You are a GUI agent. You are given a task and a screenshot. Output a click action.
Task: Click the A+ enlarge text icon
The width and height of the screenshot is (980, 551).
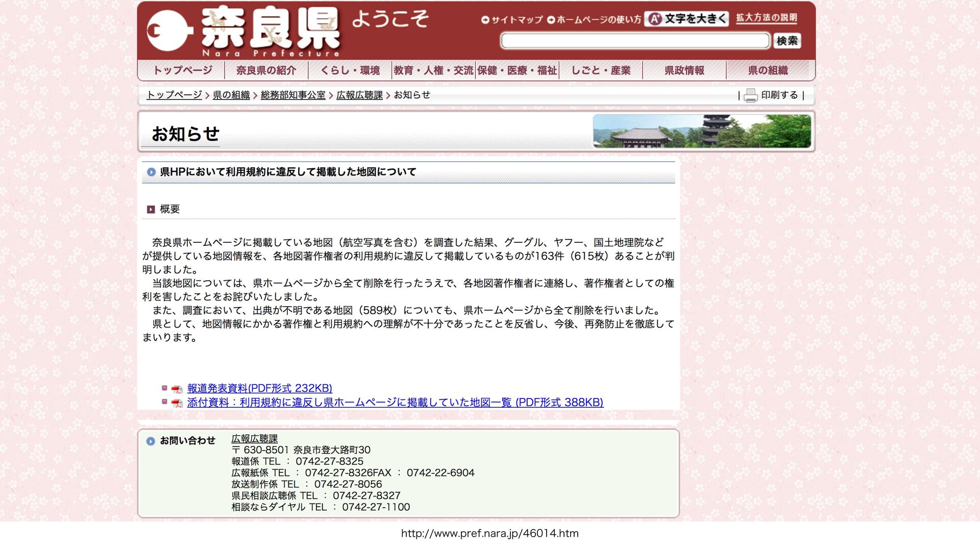point(655,19)
